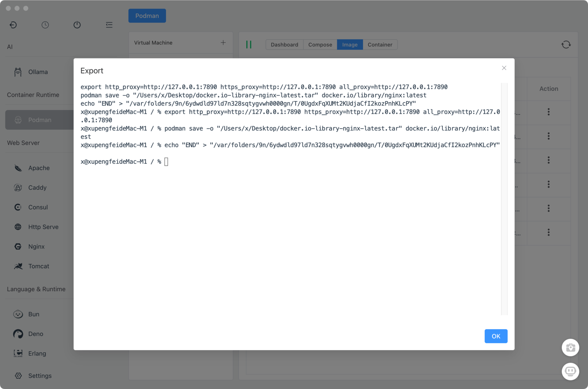This screenshot has height=389, width=588.
Task: Open the Caddy server entry
Action: tap(37, 188)
